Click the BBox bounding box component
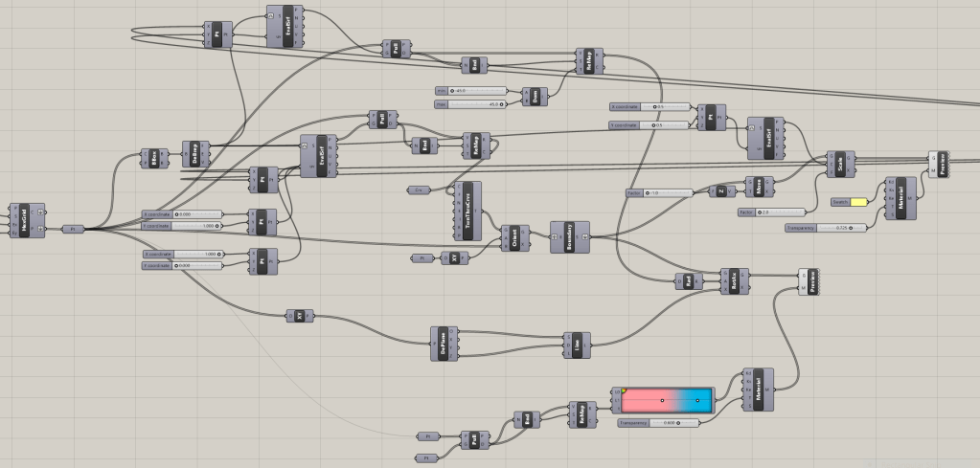The height and width of the screenshot is (468, 980). [150, 157]
